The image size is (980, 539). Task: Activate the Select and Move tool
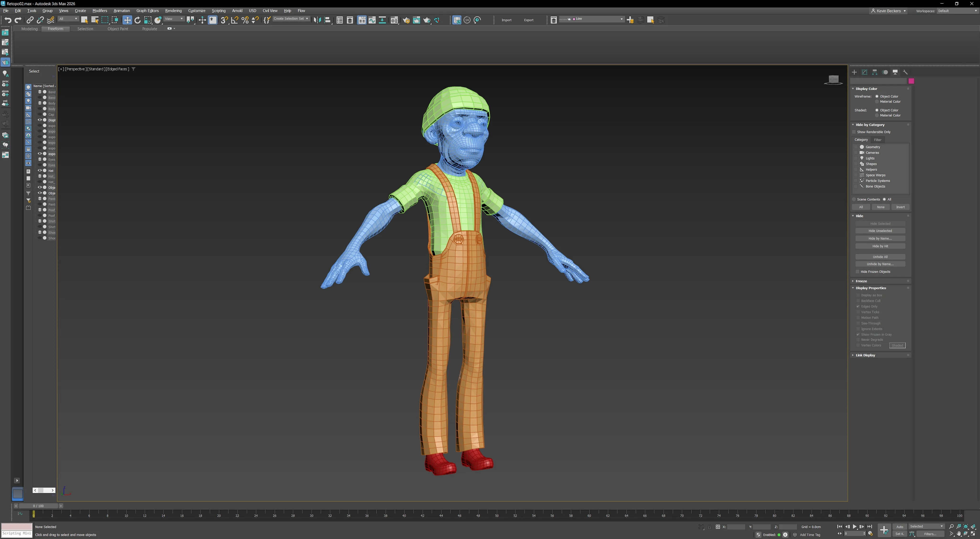tap(127, 20)
